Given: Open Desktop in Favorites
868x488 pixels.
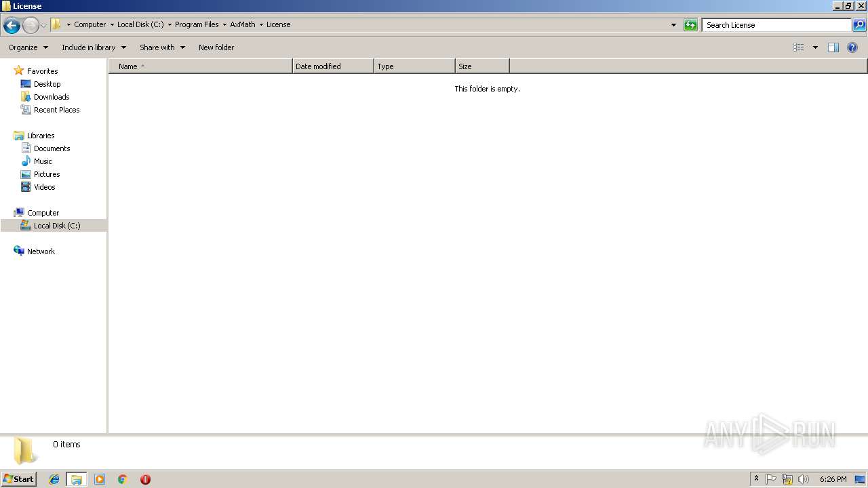Looking at the screenshot, I should click(47, 84).
